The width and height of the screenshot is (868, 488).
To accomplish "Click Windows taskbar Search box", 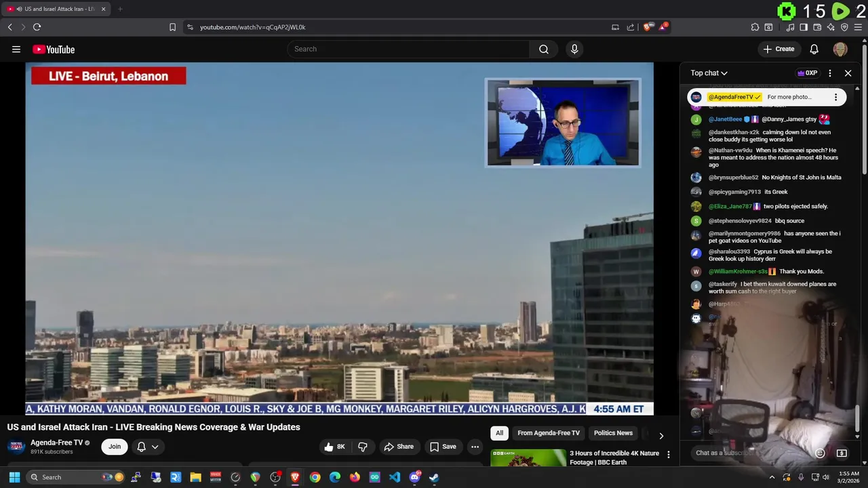I will (x=75, y=477).
